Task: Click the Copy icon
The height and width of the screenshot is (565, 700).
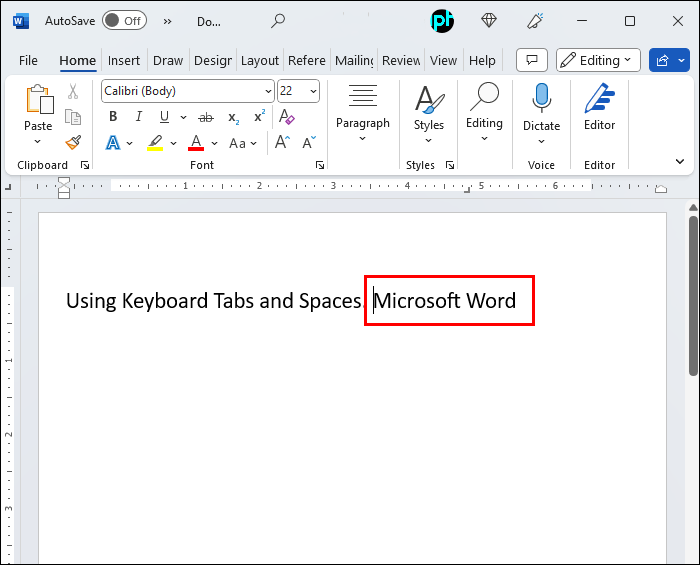Action: click(x=73, y=117)
